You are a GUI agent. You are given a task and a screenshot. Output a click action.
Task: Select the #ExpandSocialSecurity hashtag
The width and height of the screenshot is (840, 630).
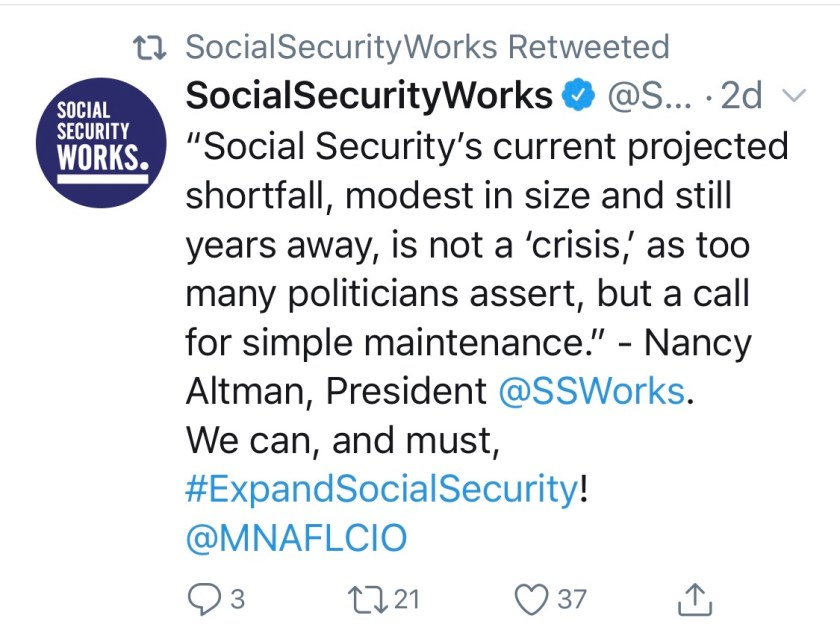(381, 488)
